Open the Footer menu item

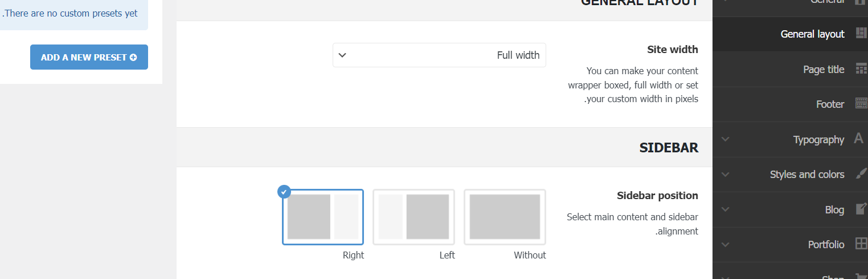(830, 104)
